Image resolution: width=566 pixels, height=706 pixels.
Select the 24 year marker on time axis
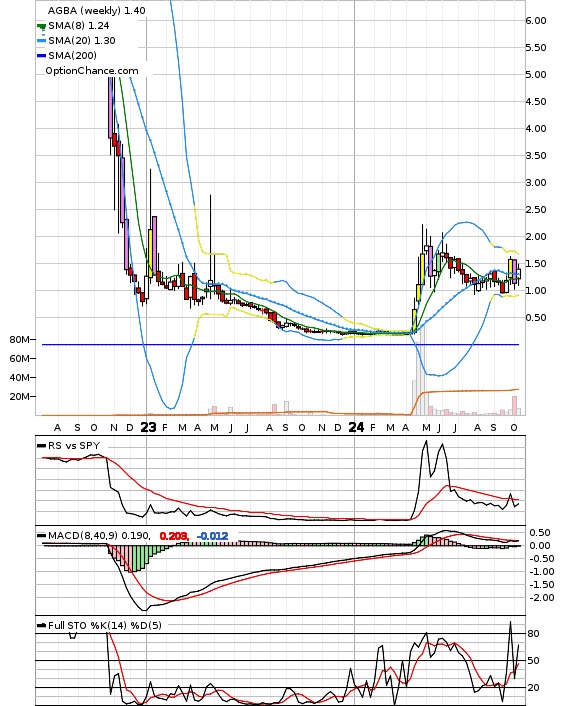(x=356, y=427)
